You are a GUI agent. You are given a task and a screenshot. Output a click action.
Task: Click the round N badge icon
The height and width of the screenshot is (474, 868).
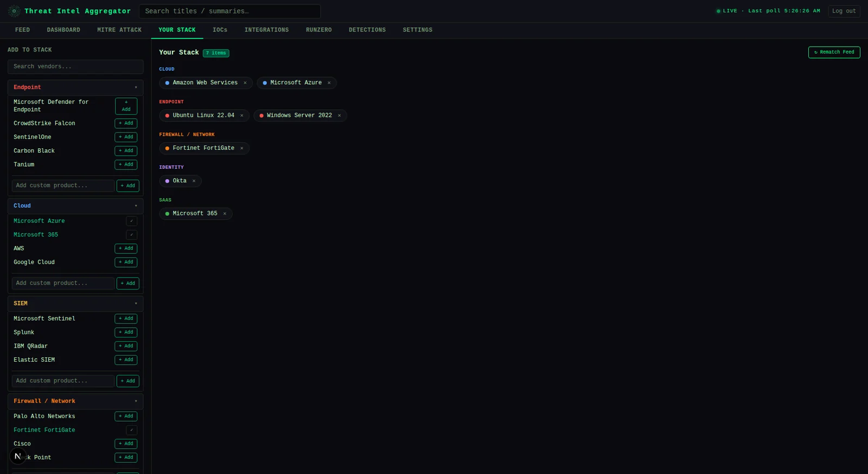point(18,456)
